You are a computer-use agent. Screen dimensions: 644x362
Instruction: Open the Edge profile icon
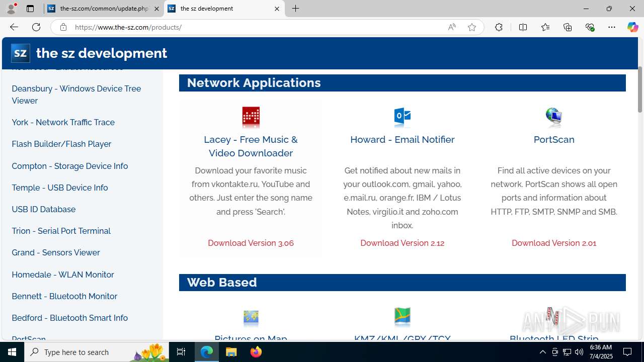pos(11,9)
